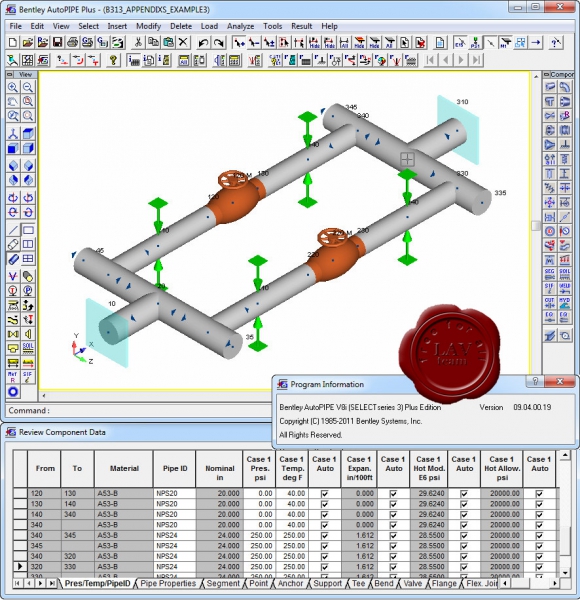This screenshot has width=580, height=600.
Task: Switch to the Pipe Properties tab
Action: [x=168, y=584]
